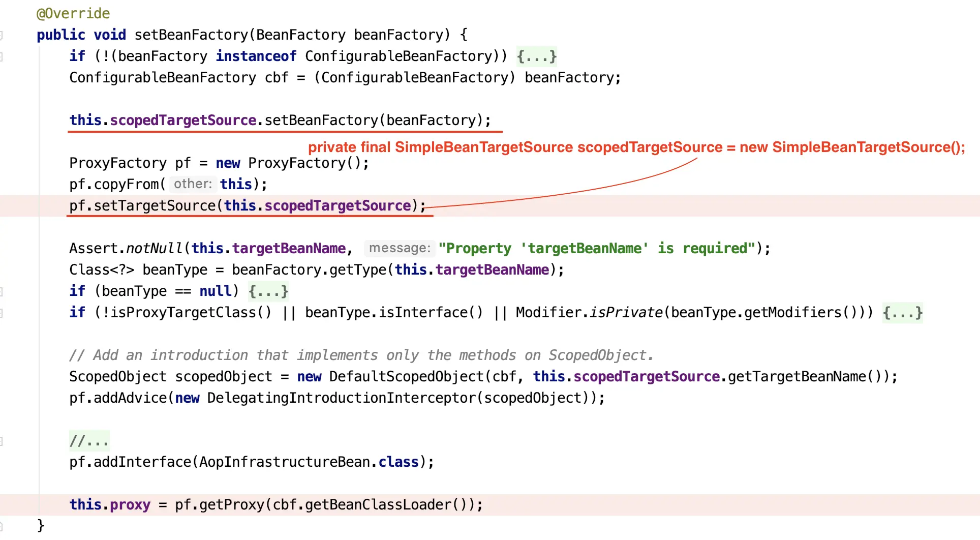Click setTargetSource on the highlighted line
The height and width of the screenshot is (540, 980).
(x=155, y=205)
